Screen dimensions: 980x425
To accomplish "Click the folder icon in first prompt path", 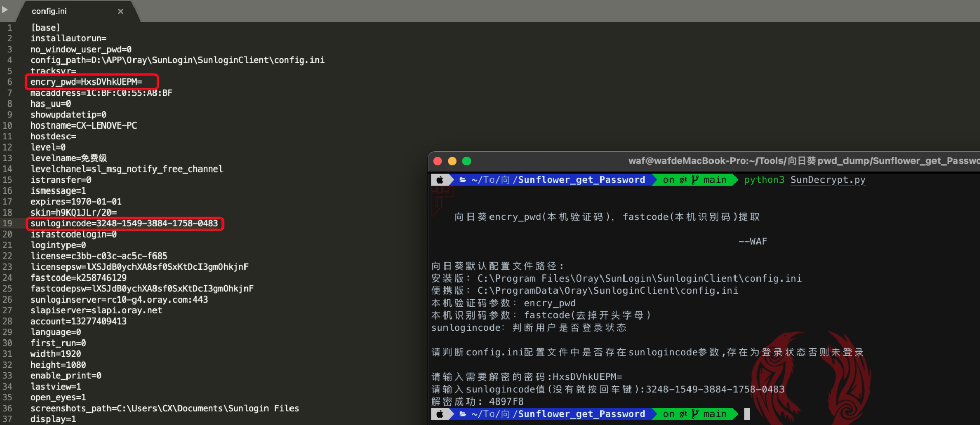I will point(463,180).
